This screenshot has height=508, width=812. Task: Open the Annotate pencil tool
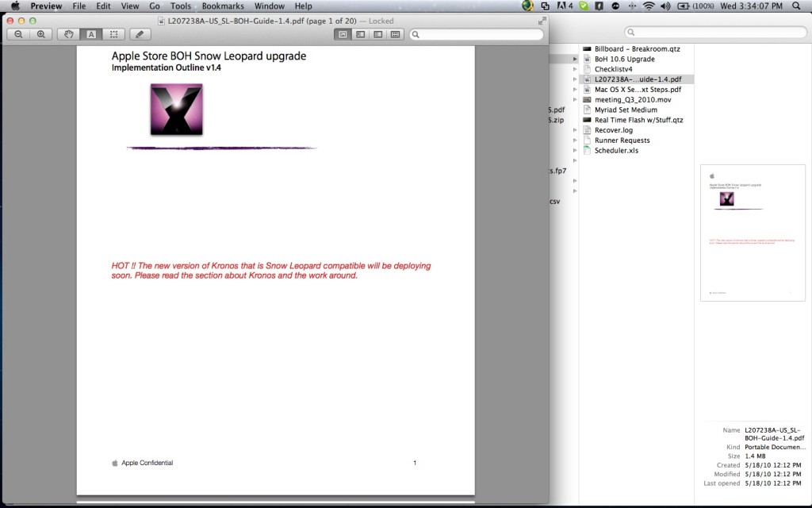140,34
